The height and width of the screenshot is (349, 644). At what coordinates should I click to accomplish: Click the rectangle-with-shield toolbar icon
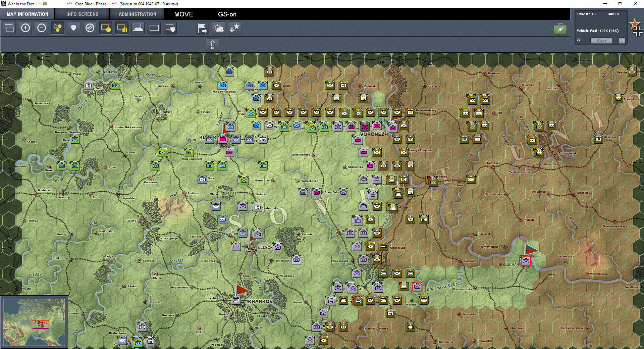coord(170,28)
